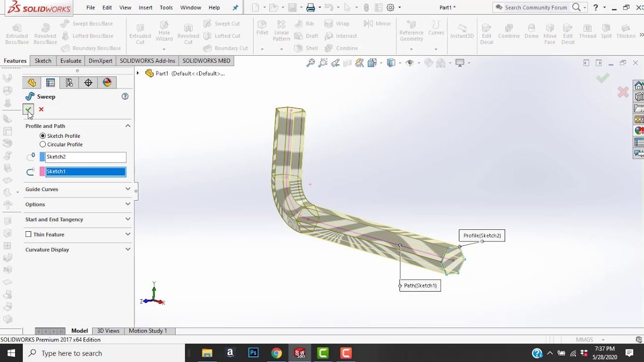
Task: Expand the Start and End Tangency section
Action: click(128, 219)
